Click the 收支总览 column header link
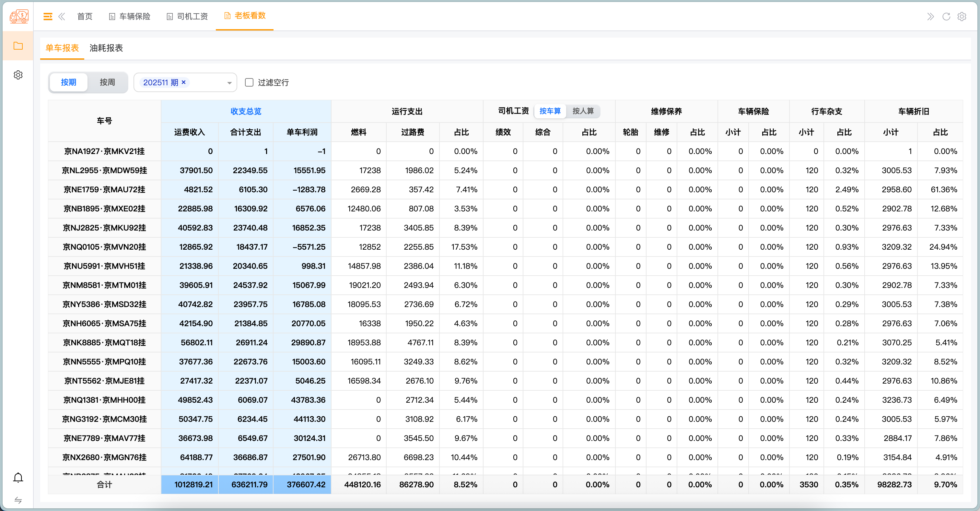 click(246, 112)
